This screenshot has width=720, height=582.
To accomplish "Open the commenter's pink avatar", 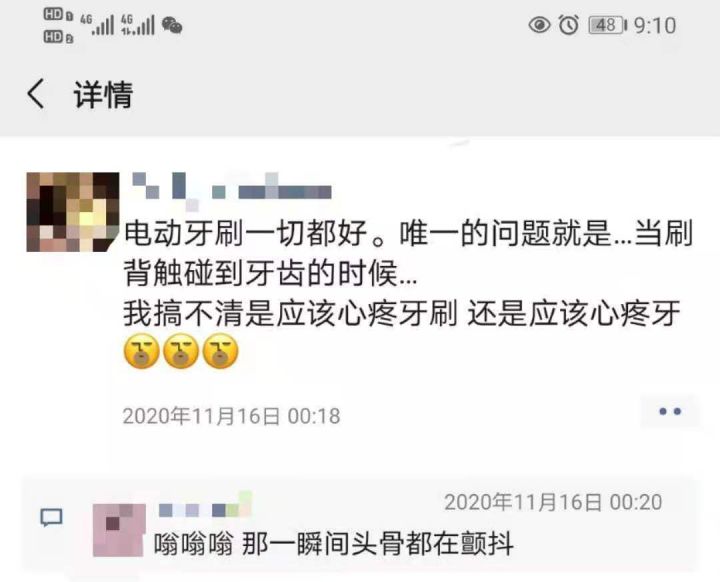I will click(x=119, y=530).
